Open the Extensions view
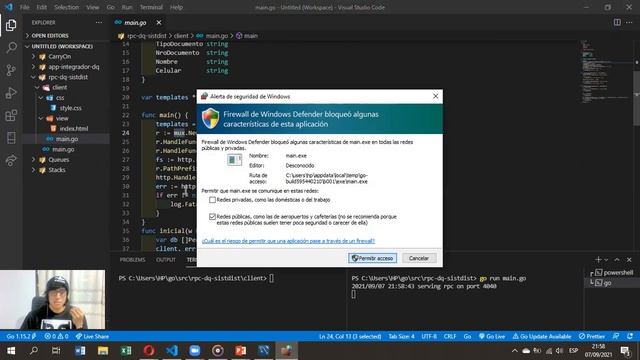Image resolution: width=640 pixels, height=360 pixels. tap(11, 116)
